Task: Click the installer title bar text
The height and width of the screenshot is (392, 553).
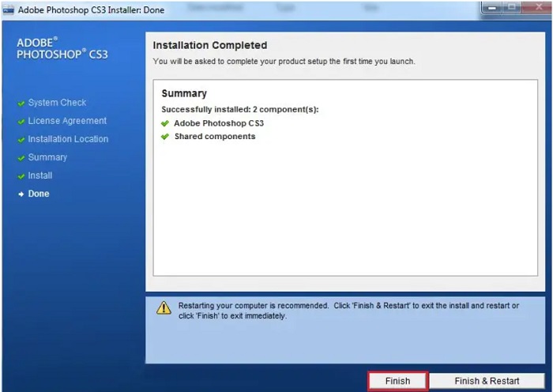Action: coord(91,10)
